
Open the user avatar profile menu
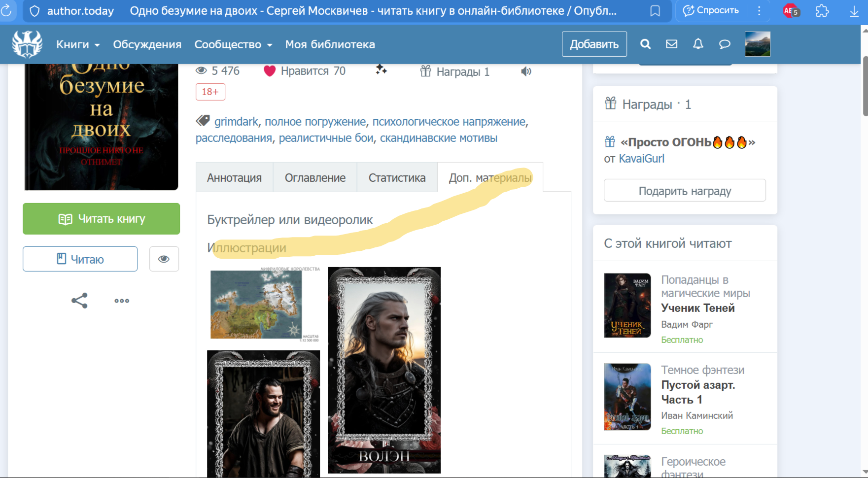tap(757, 44)
